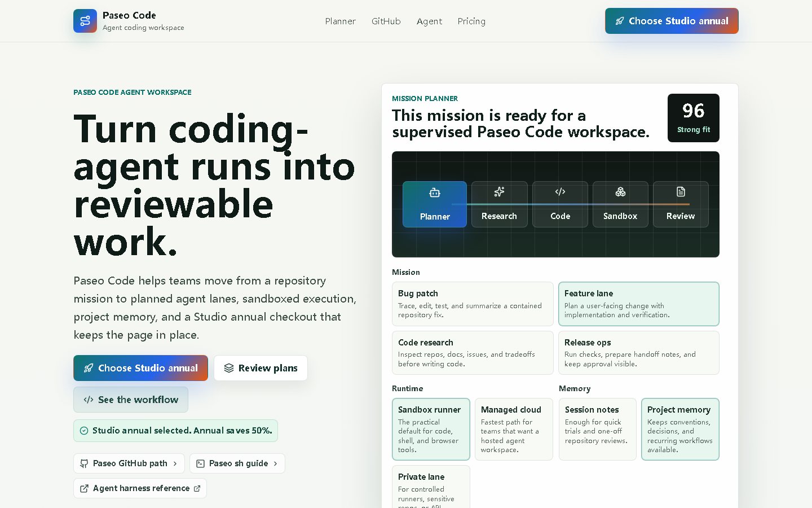Image resolution: width=812 pixels, height=508 pixels.
Task: Click the robot icon on Planner step
Action: pyautogui.click(x=435, y=193)
